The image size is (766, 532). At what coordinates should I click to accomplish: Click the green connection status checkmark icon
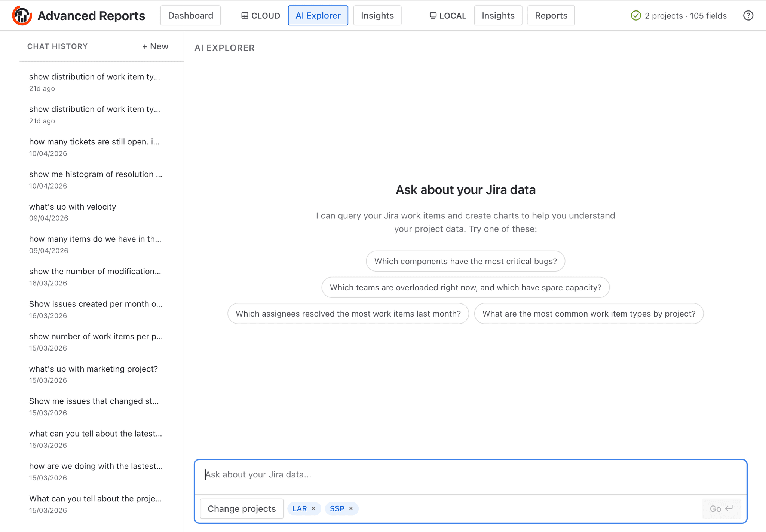click(x=636, y=16)
